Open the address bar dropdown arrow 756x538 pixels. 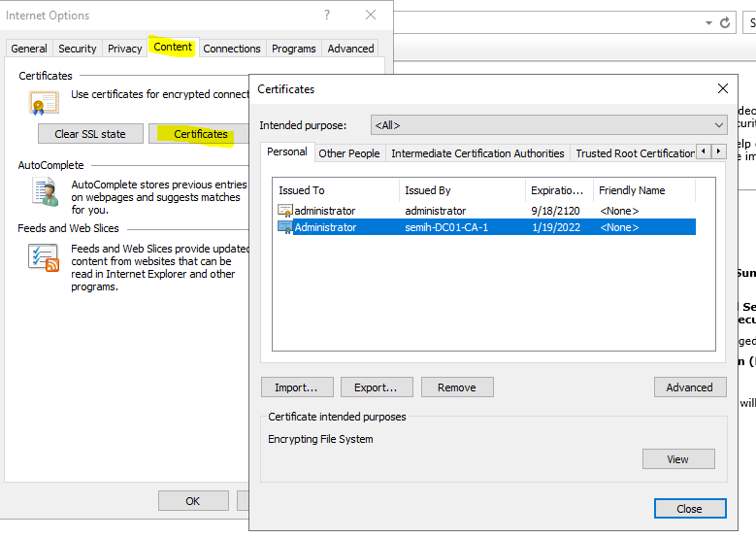pos(708,22)
